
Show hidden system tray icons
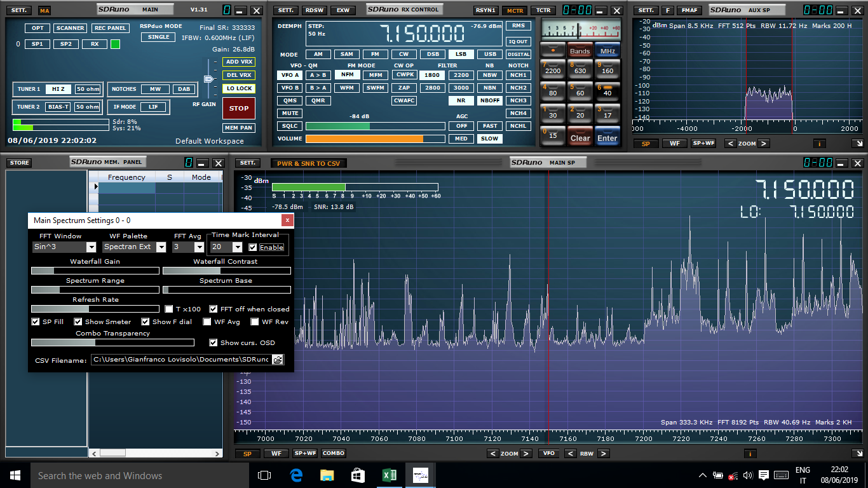tap(702, 475)
